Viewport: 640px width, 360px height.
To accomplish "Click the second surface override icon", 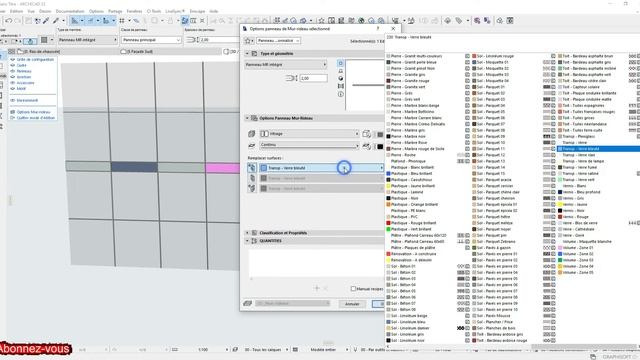I will (252, 178).
